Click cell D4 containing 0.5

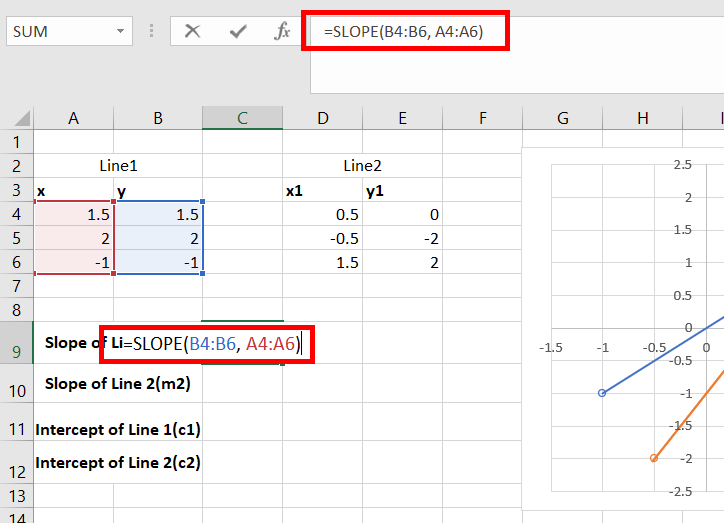point(323,214)
